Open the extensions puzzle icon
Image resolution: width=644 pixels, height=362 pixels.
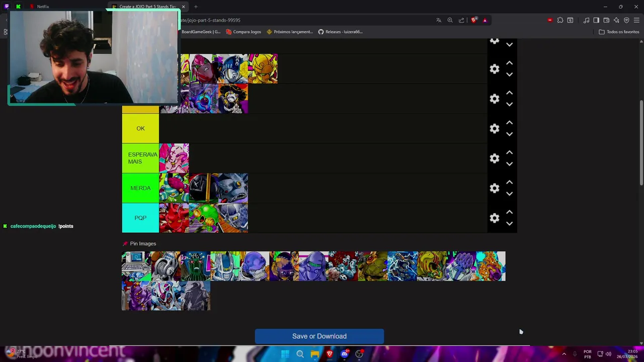pos(560,20)
